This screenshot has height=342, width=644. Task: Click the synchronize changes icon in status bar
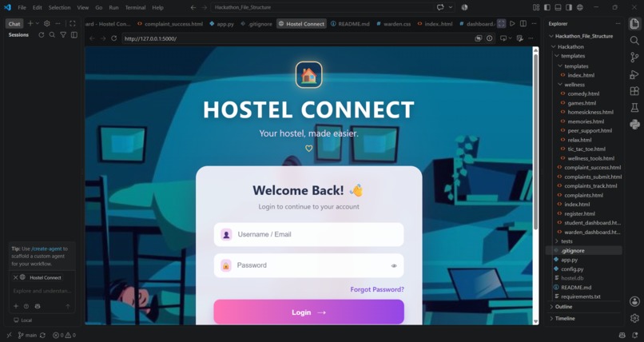42,336
